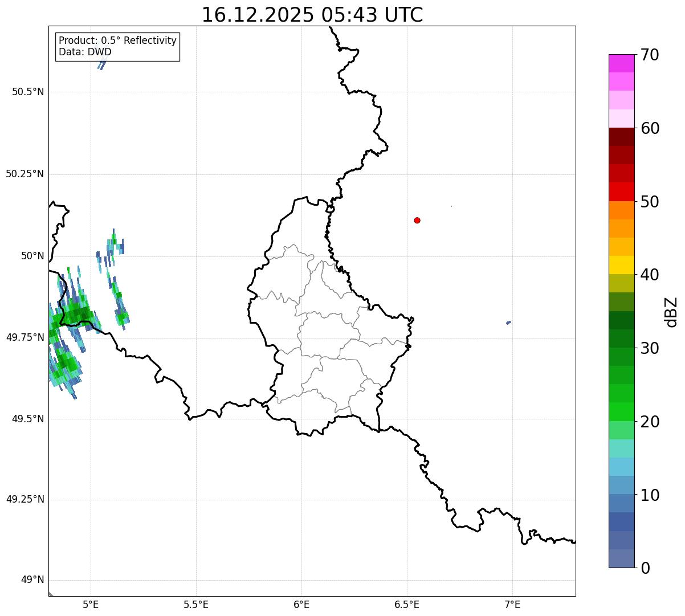The image size is (685, 616).
Task: Click the colorbar tick label 60
Action: [650, 128]
